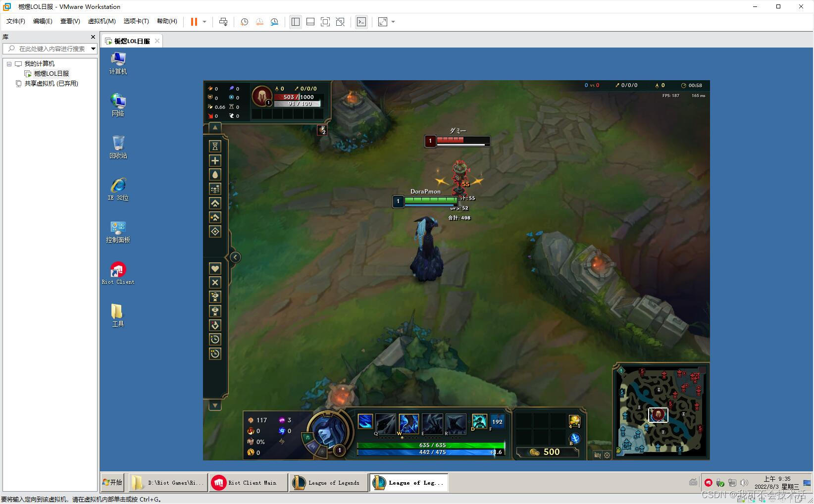Open the 编辑(E) menu
Viewport: 814px width, 504px height.
[43, 21]
